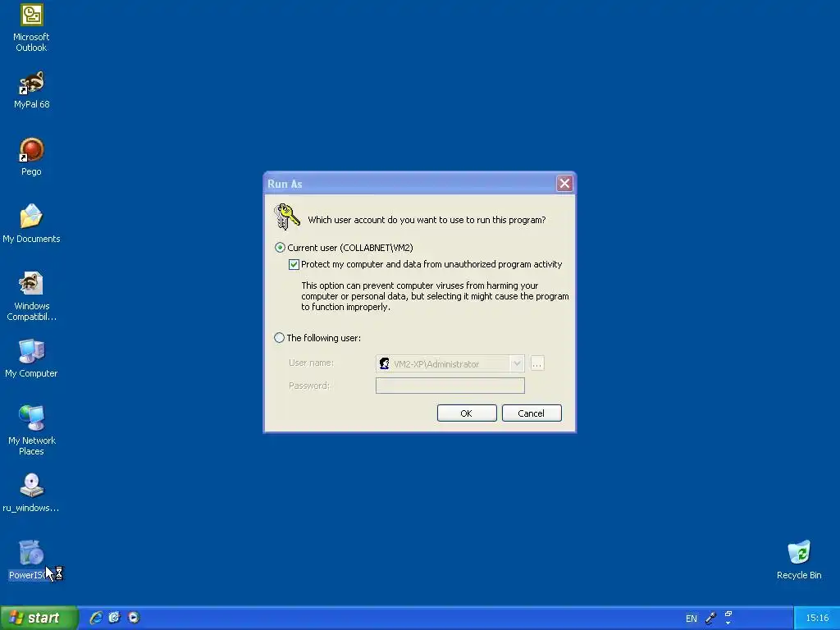This screenshot has height=630, width=840.
Task: Select the ru_windows... disc image icon
Action: point(31,493)
